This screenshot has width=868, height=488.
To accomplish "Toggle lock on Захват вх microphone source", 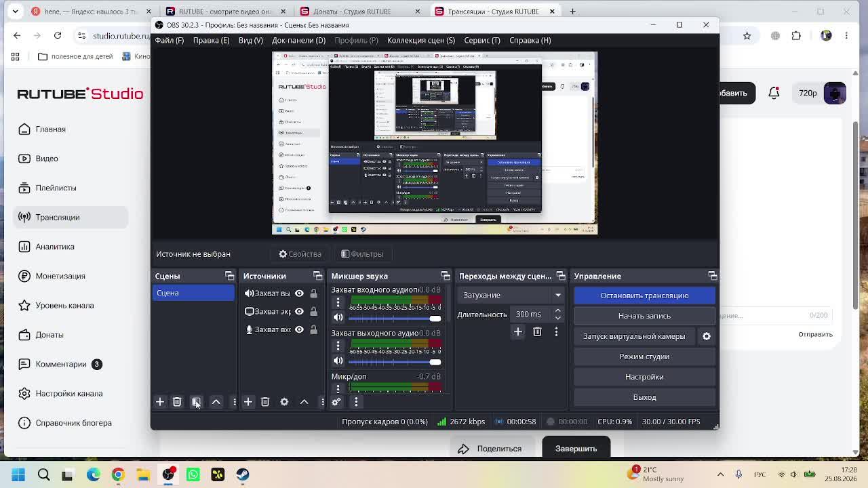I will [x=313, y=329].
